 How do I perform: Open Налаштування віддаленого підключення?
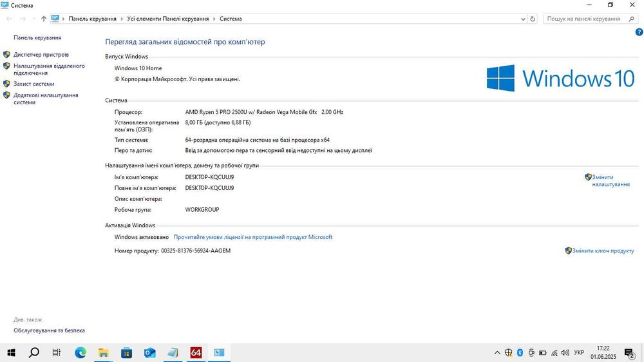pyautogui.click(x=49, y=70)
